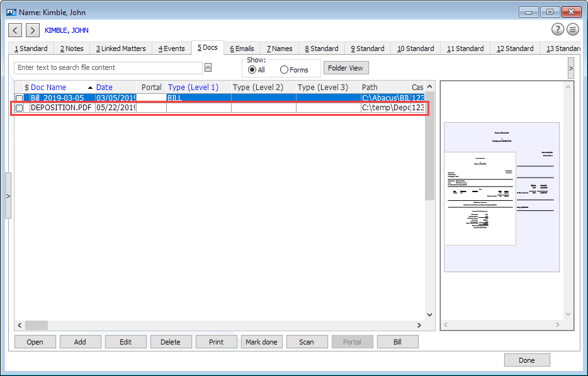Check the checkbox on the DEPOSITION.PDF row

(20, 108)
